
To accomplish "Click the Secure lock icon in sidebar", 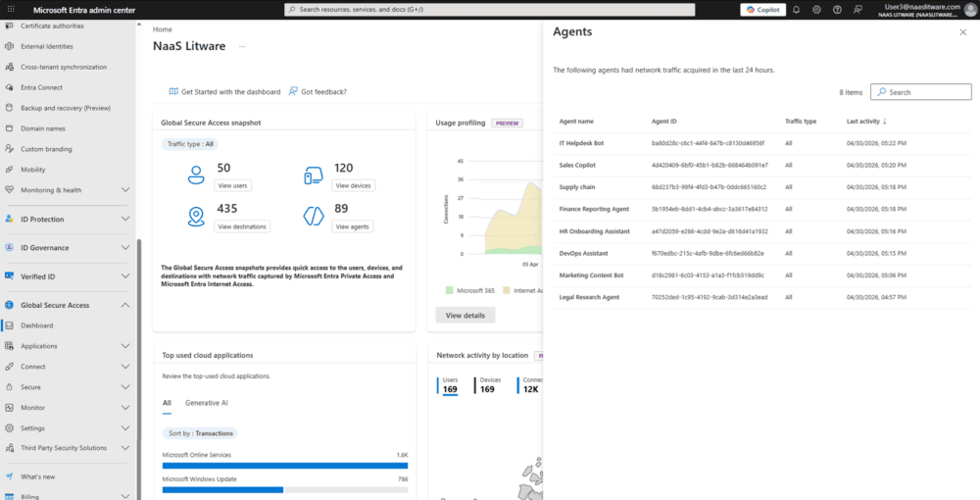I will tap(9, 387).
